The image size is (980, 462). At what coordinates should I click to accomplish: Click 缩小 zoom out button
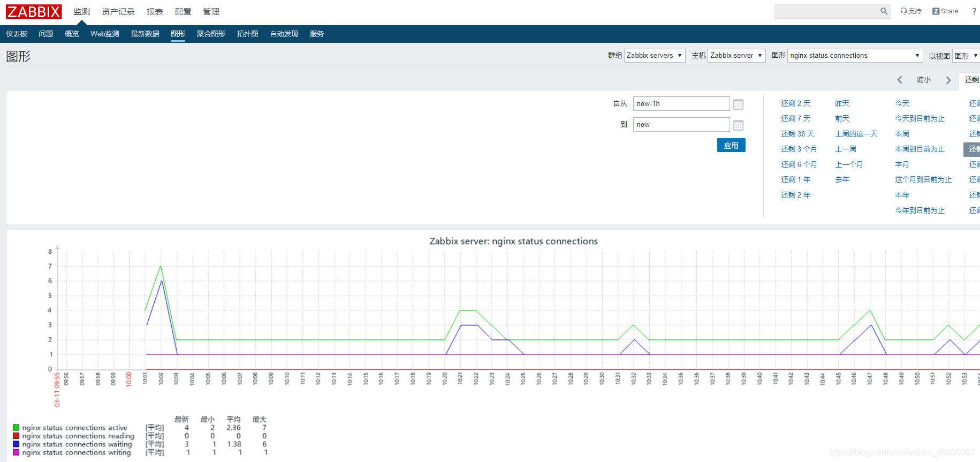click(924, 80)
